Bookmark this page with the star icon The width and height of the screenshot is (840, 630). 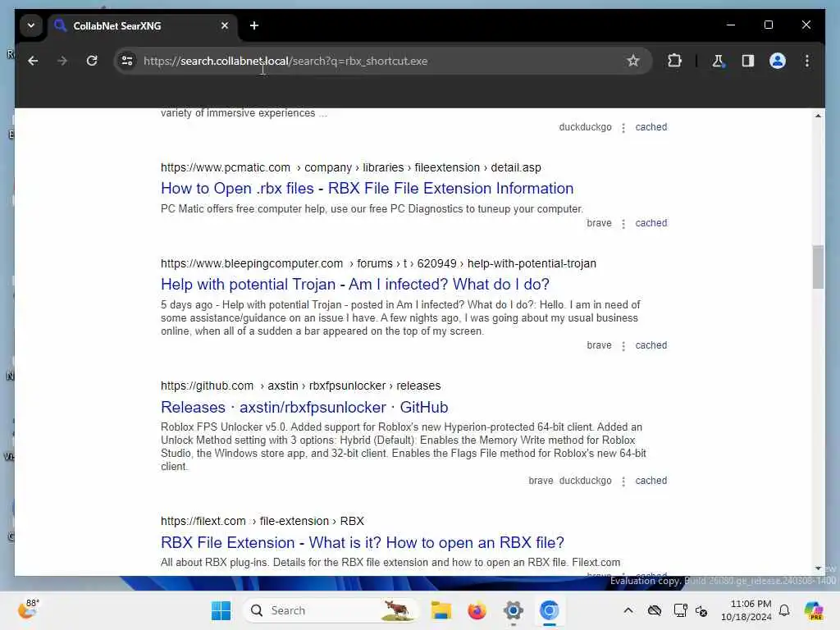632,61
